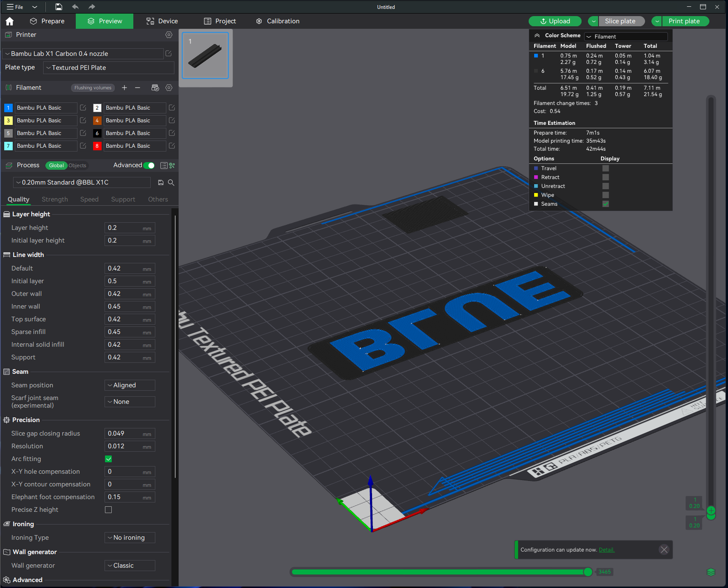Open Seam position Aligned dropdown

130,385
